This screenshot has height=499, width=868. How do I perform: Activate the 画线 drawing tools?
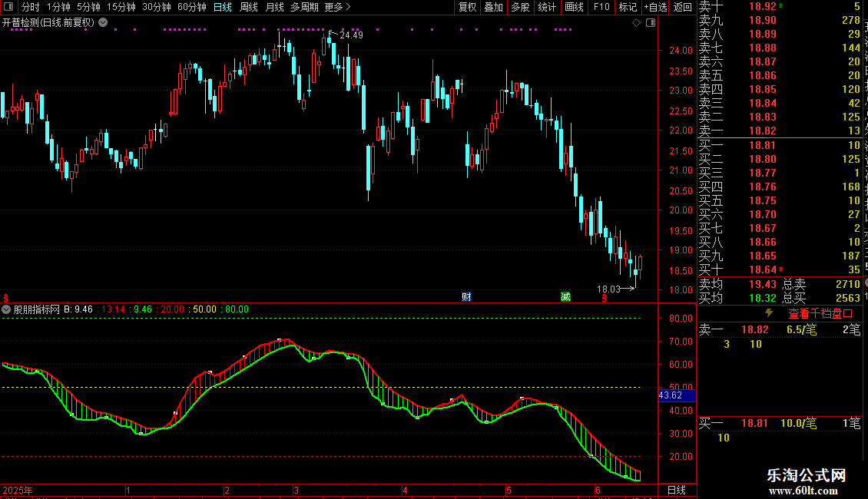tap(574, 7)
